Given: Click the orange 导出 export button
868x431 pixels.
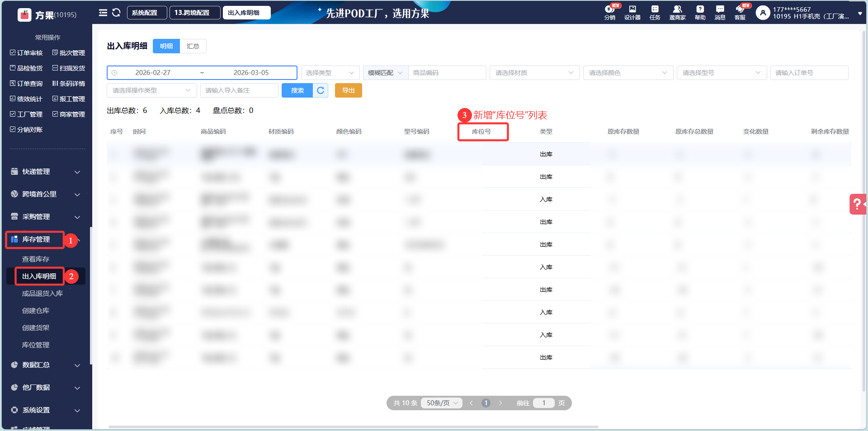Looking at the screenshot, I should (x=348, y=90).
